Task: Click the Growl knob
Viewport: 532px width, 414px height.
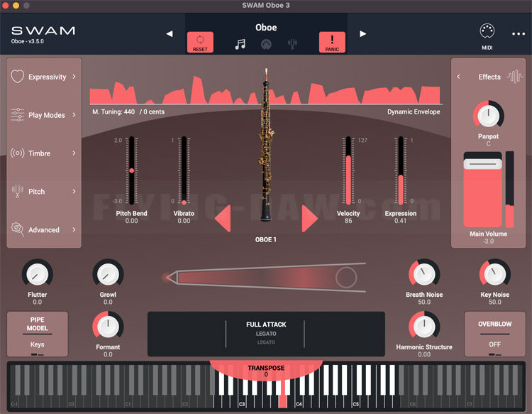Action: [x=108, y=274]
